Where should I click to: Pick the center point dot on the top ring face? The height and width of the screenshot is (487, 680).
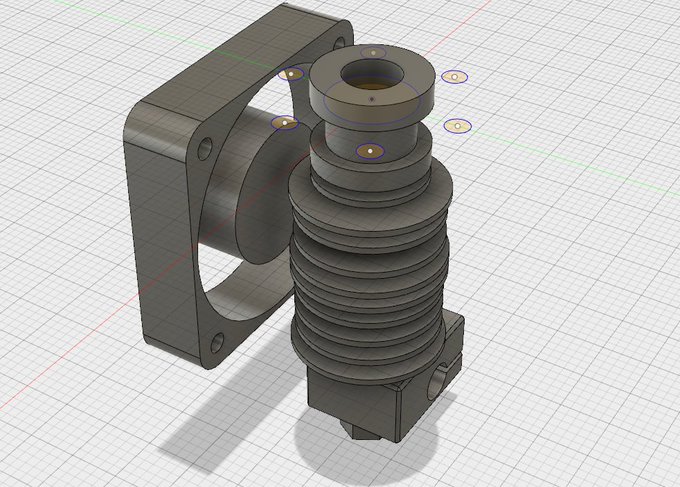pos(372,99)
